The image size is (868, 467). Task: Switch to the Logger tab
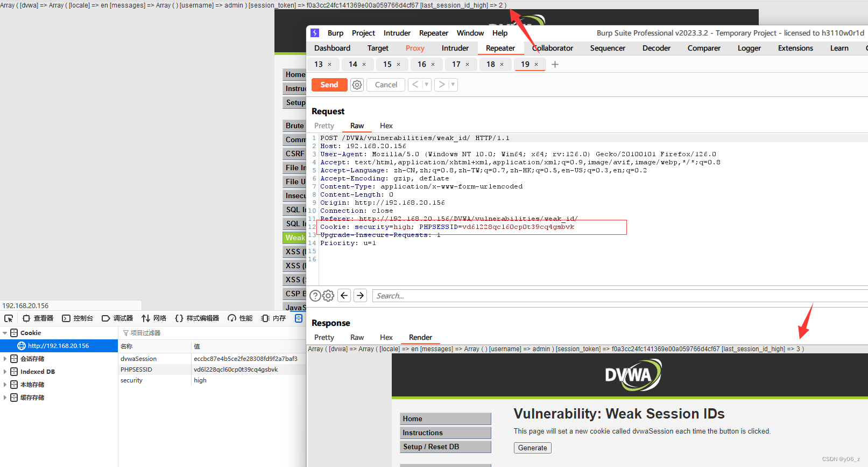(x=749, y=48)
